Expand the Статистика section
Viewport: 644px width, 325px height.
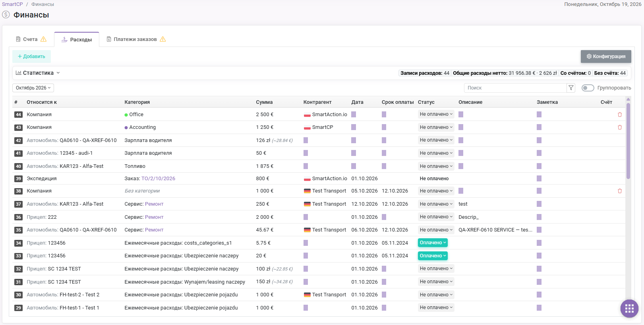pos(38,73)
